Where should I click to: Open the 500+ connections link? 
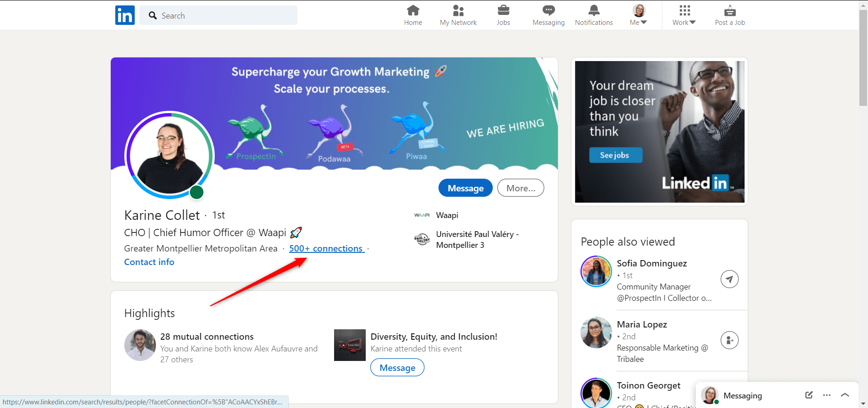click(326, 248)
